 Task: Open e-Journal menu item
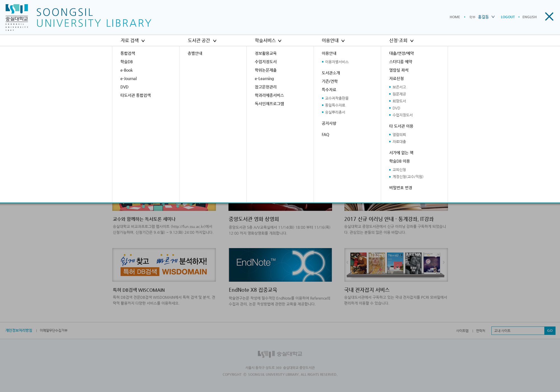pos(129,79)
